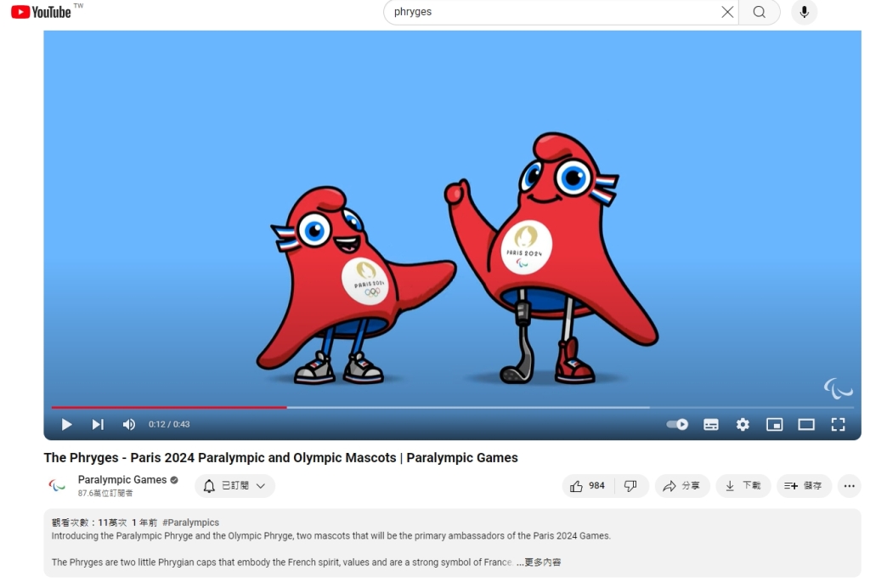870x588 pixels.
Task: Like the video with thumbs up
Action: coord(588,486)
